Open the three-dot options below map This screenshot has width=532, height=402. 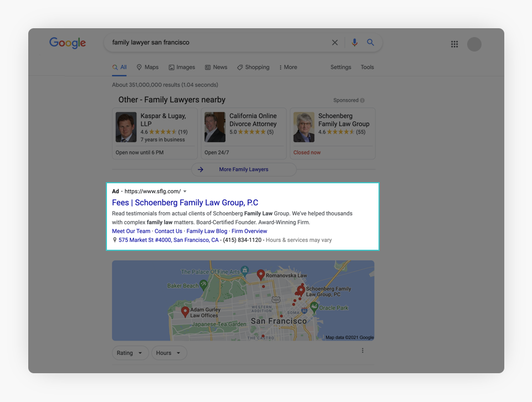363,351
